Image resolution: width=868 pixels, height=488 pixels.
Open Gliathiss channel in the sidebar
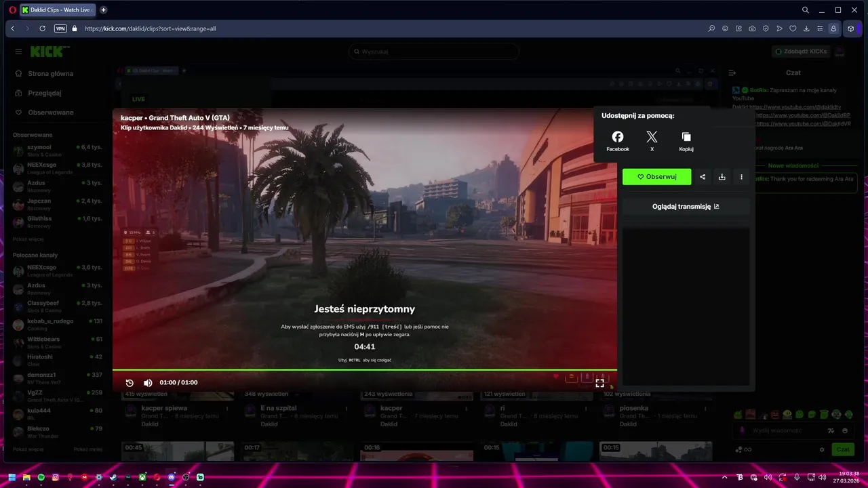[58, 222]
